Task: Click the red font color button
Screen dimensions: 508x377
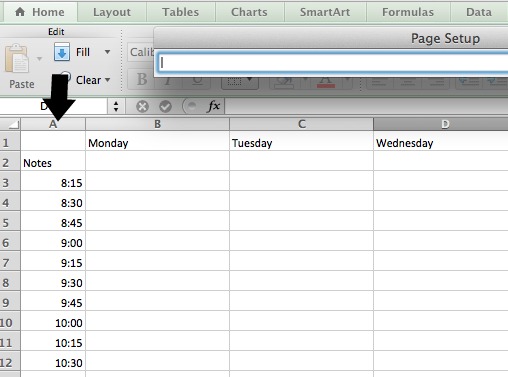Action: 326,81
